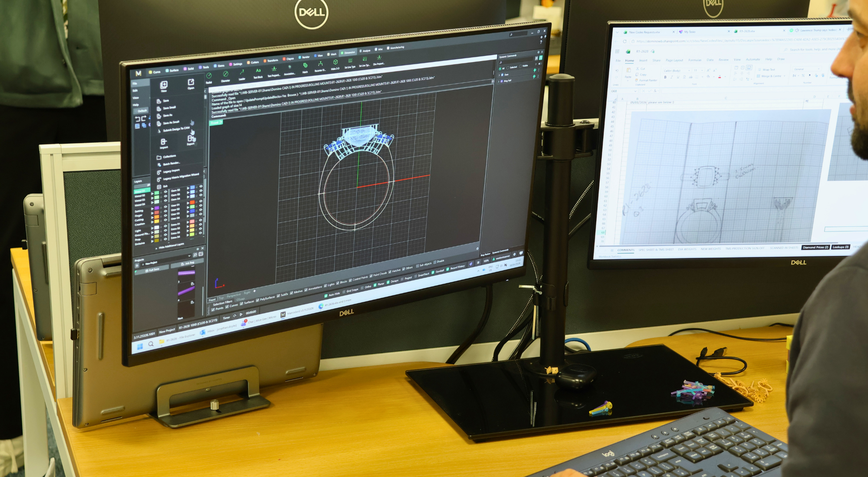Click the Text Properties tool icon

coord(274,69)
